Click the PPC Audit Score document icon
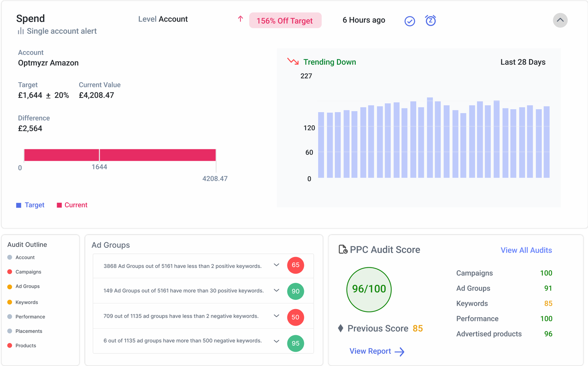Viewport: 588px width, 366px height. point(343,250)
